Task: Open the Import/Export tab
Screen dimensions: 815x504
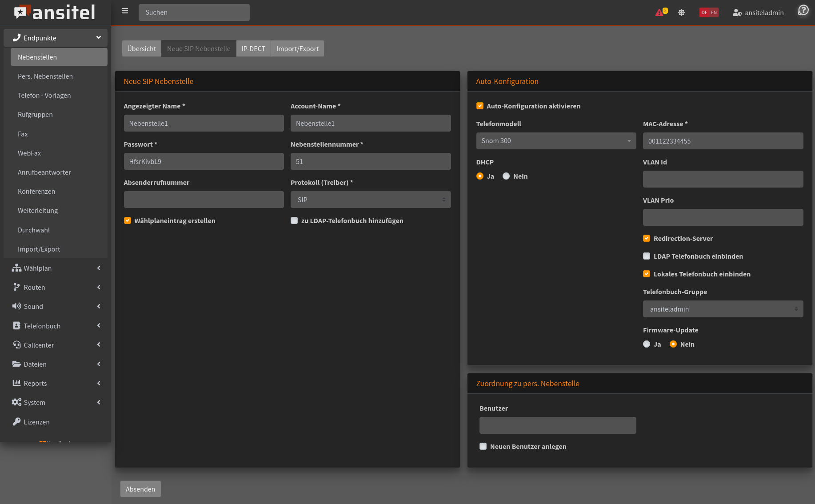Action: click(297, 48)
